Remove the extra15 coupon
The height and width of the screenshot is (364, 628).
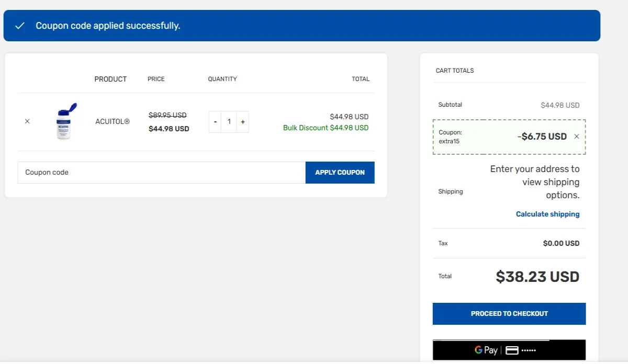tap(576, 136)
